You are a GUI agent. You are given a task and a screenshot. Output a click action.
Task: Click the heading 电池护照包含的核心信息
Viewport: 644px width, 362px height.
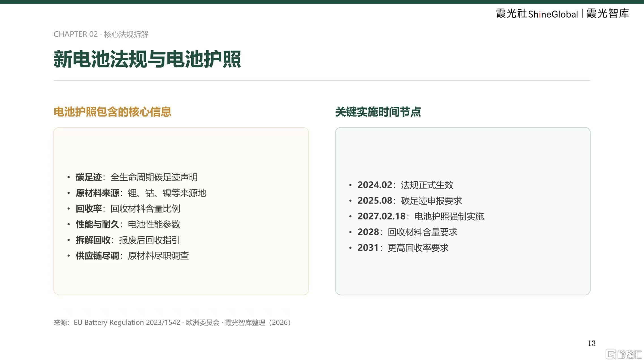(112, 112)
